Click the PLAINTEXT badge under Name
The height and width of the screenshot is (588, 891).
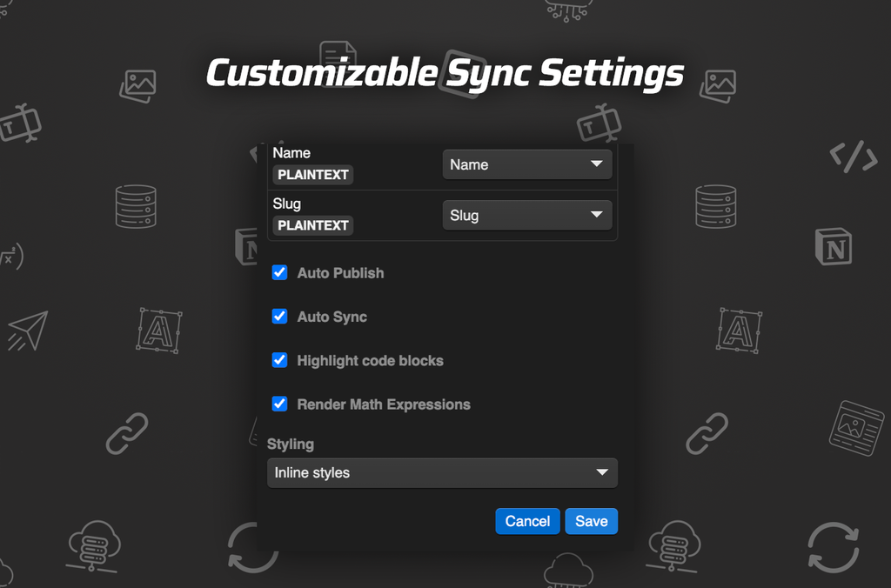coord(312,175)
